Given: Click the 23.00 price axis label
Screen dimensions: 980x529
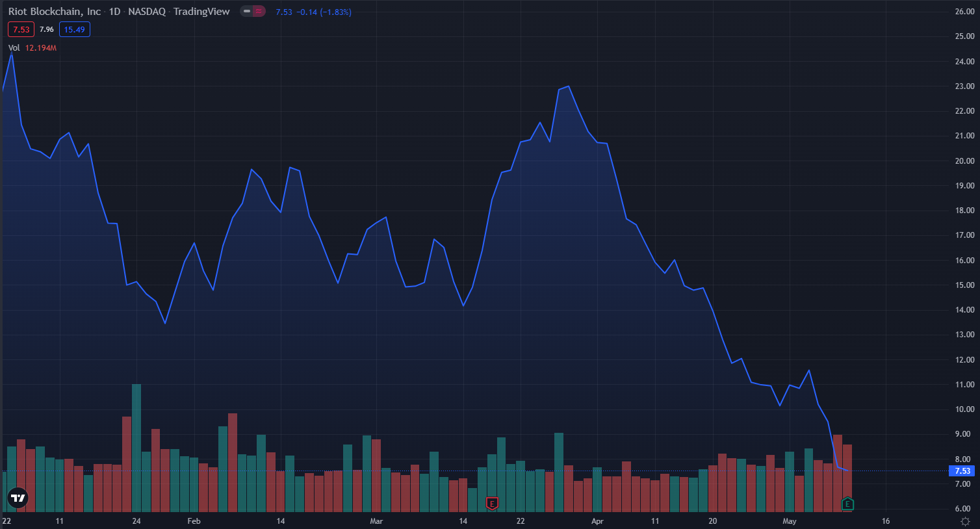Looking at the screenshot, I should point(964,86).
